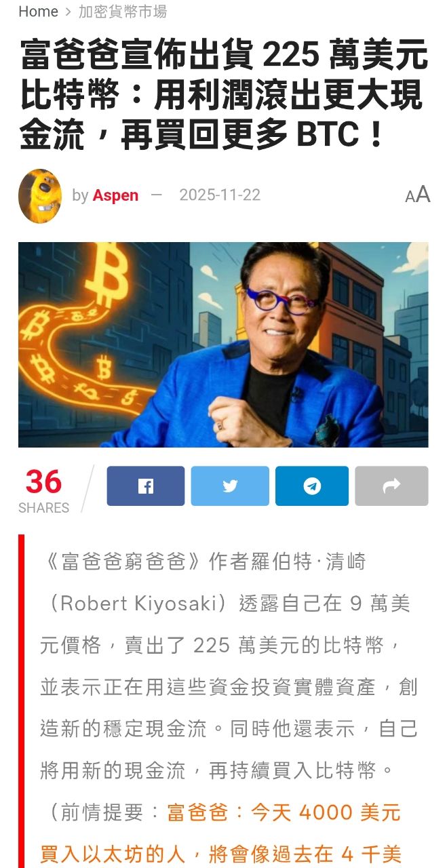
Task: View author Aspen's profile
Action: 115,195
